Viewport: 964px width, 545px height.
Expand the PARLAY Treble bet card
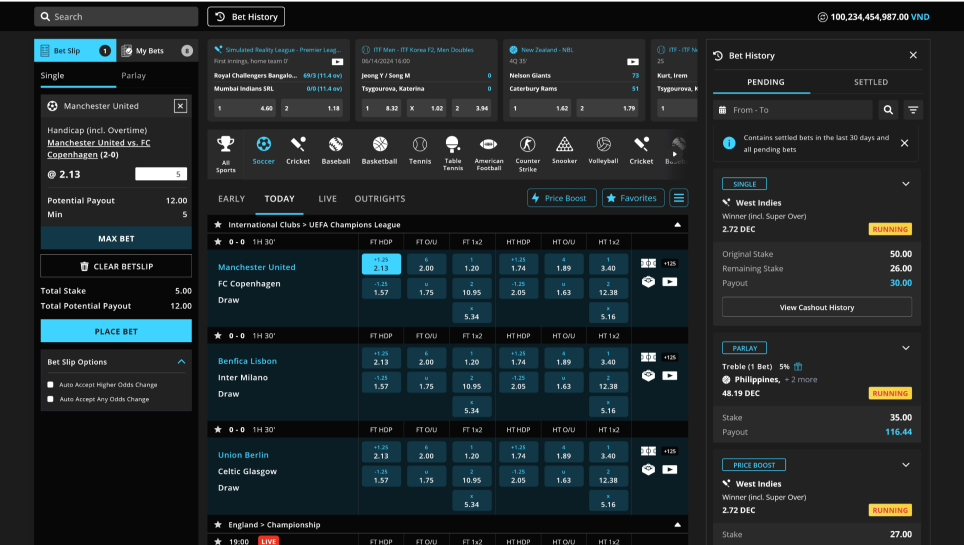[x=906, y=348]
